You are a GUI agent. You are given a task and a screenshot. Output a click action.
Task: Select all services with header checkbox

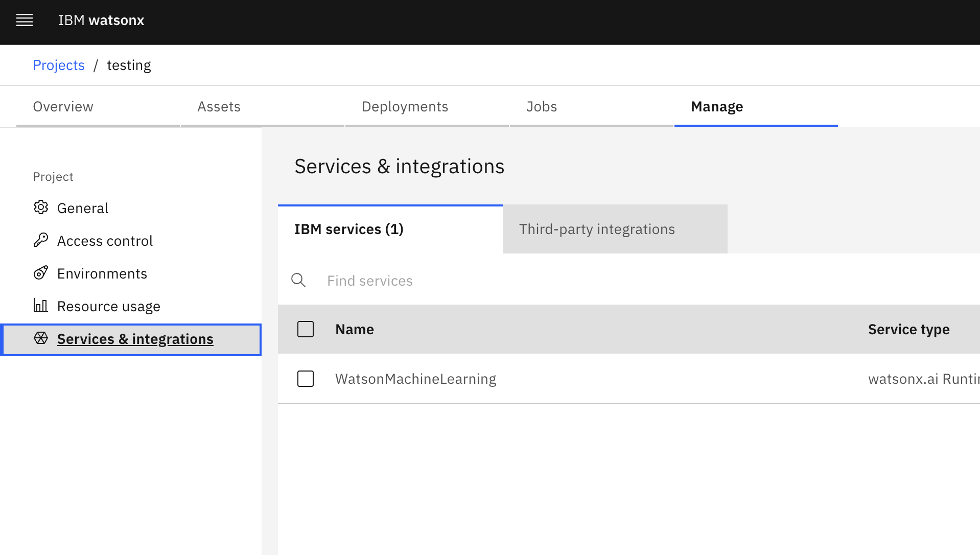(x=306, y=329)
